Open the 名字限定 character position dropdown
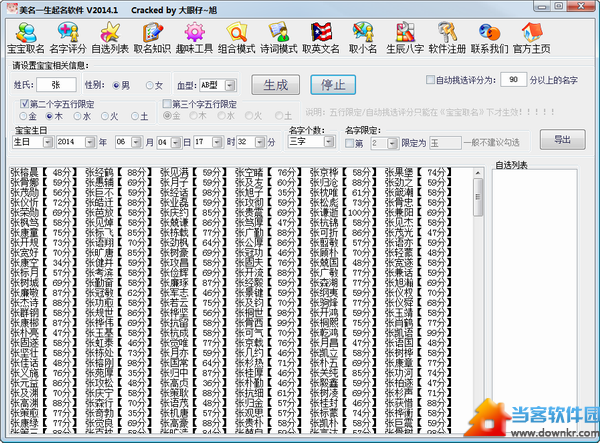This screenshot has height=443, width=600. 392,143
